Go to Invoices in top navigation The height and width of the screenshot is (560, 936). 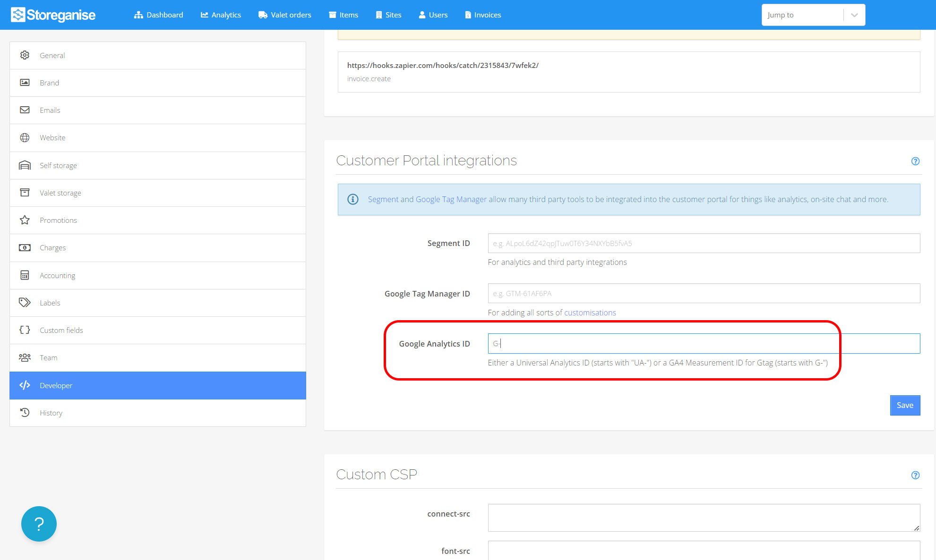coord(483,15)
